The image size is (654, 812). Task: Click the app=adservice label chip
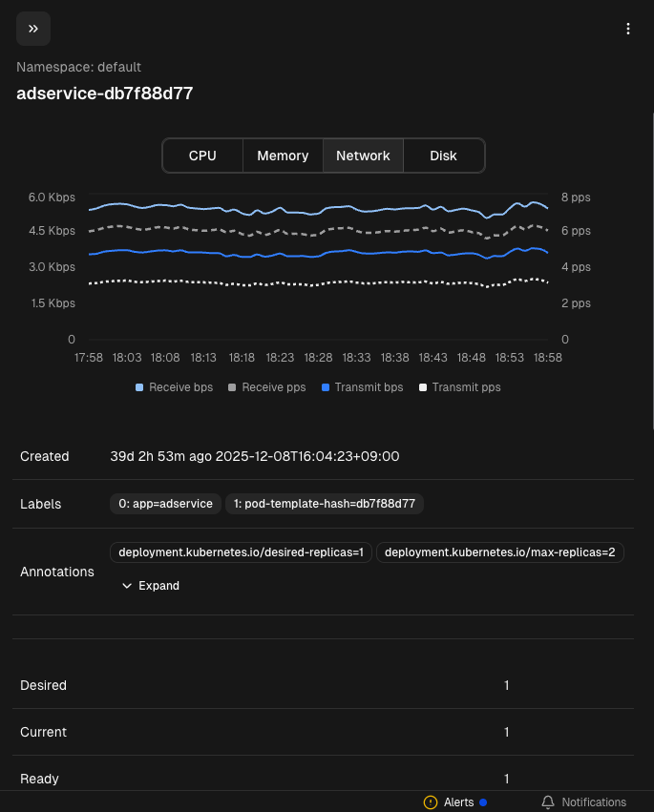click(x=165, y=504)
